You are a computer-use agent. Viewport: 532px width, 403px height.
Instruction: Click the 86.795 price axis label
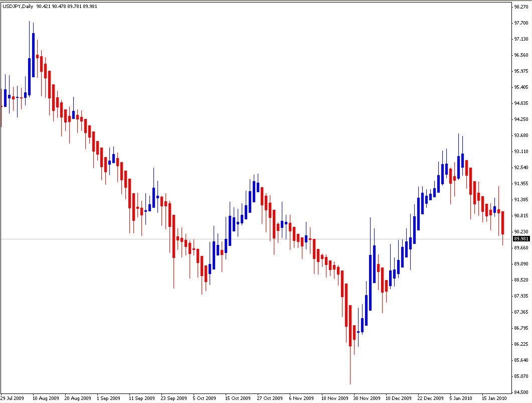click(x=521, y=328)
